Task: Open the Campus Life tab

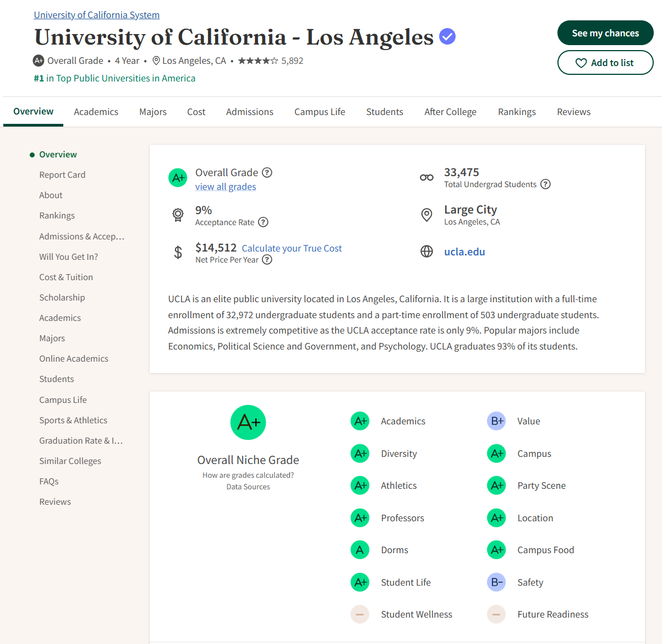Action: 320,112
